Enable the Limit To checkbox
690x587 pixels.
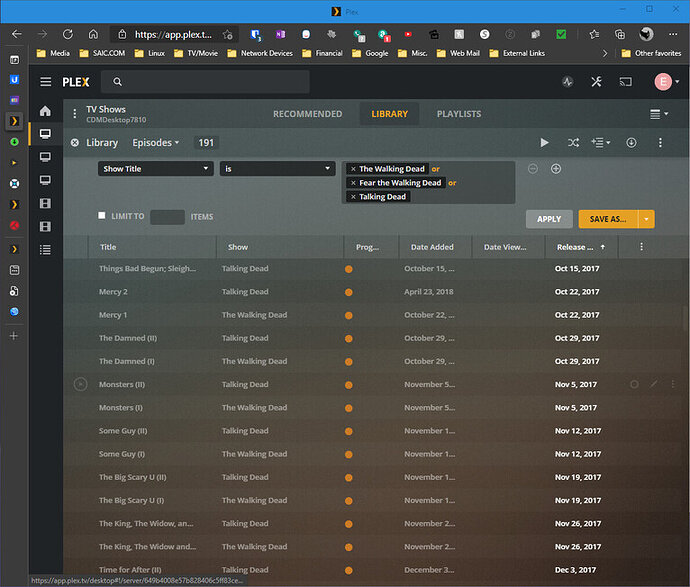pyautogui.click(x=102, y=215)
